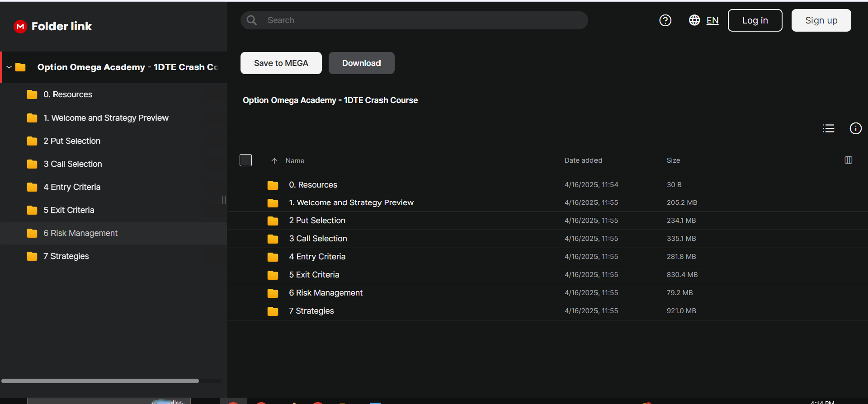Click Folder link title text
The image size is (868, 404).
[x=62, y=26]
